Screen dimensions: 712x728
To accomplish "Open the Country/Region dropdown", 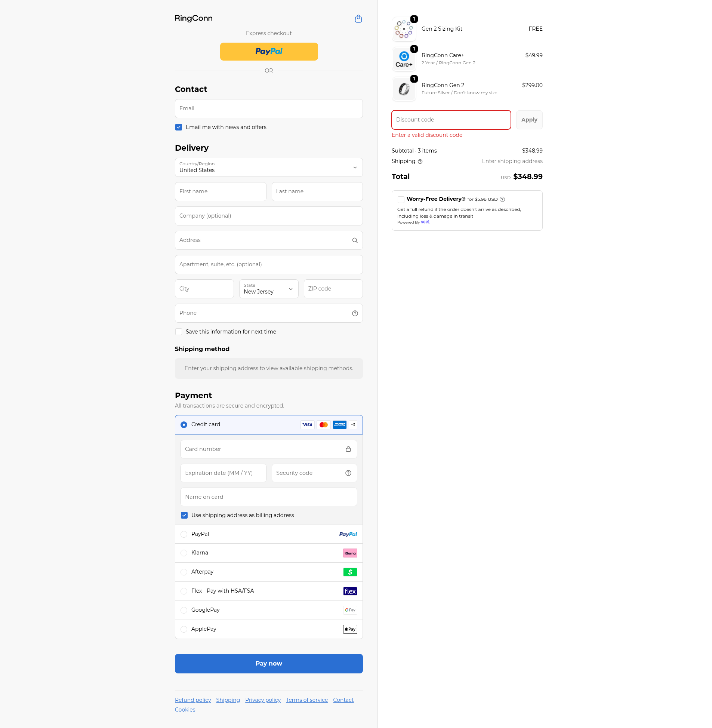I will pos(268,168).
